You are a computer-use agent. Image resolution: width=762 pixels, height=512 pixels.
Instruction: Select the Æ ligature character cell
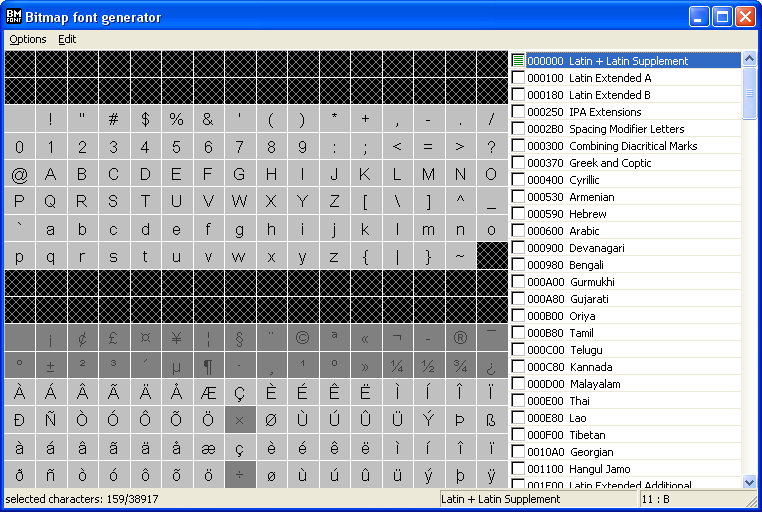point(208,393)
